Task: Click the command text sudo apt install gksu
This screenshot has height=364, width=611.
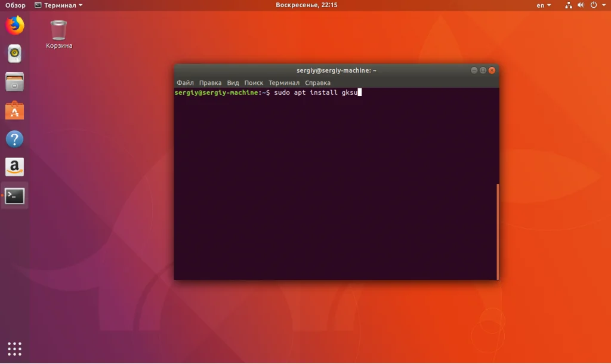Action: coord(316,92)
